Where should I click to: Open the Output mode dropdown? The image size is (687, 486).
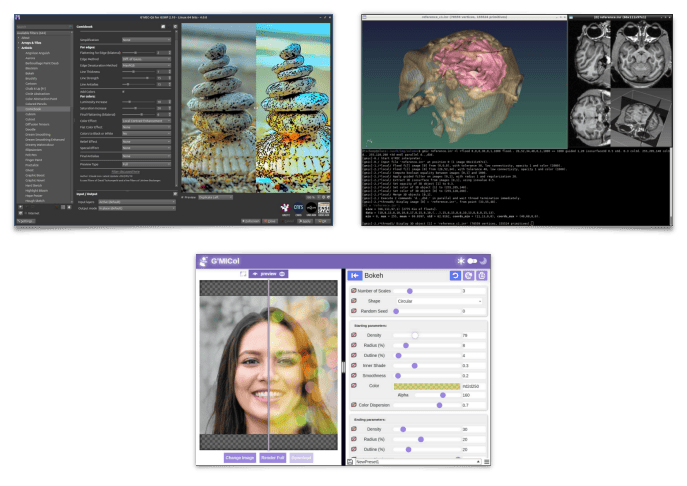pos(137,209)
